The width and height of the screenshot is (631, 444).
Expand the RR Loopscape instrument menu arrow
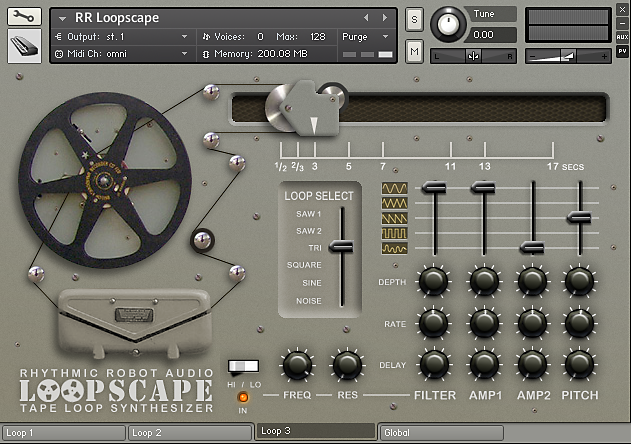point(62,19)
